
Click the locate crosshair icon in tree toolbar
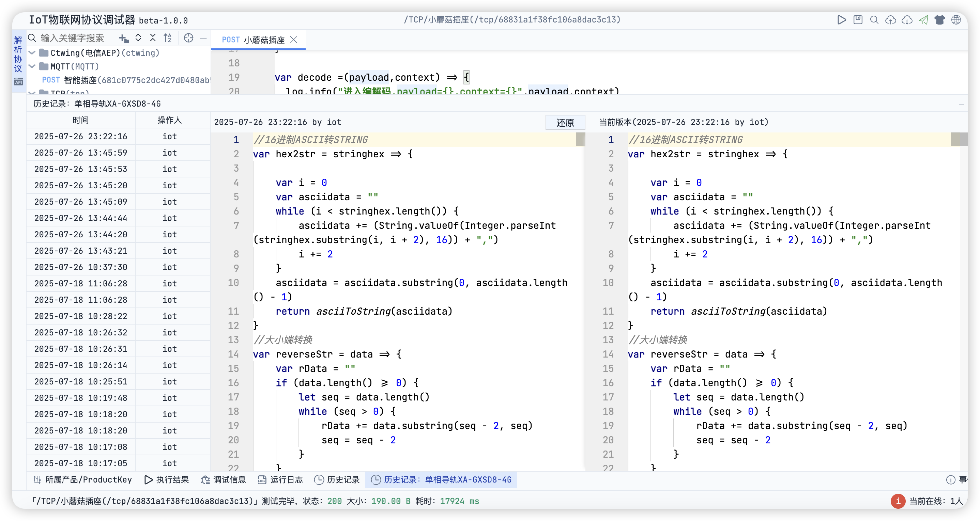[x=188, y=38]
